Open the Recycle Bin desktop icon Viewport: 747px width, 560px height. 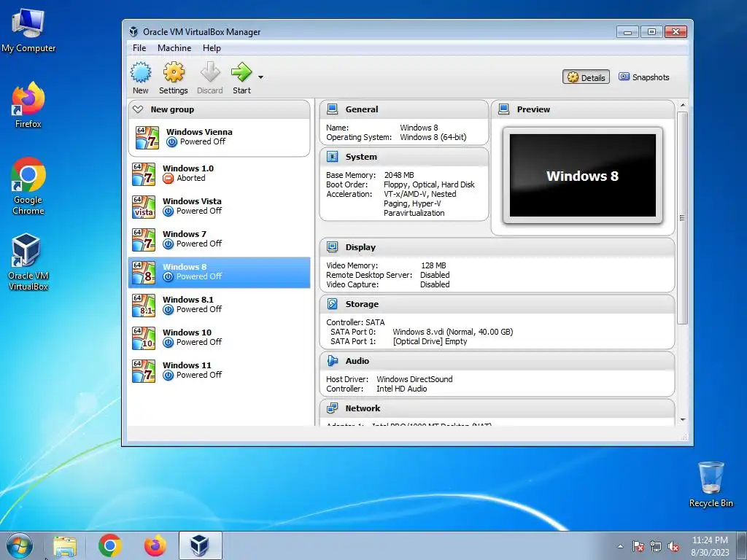(711, 484)
